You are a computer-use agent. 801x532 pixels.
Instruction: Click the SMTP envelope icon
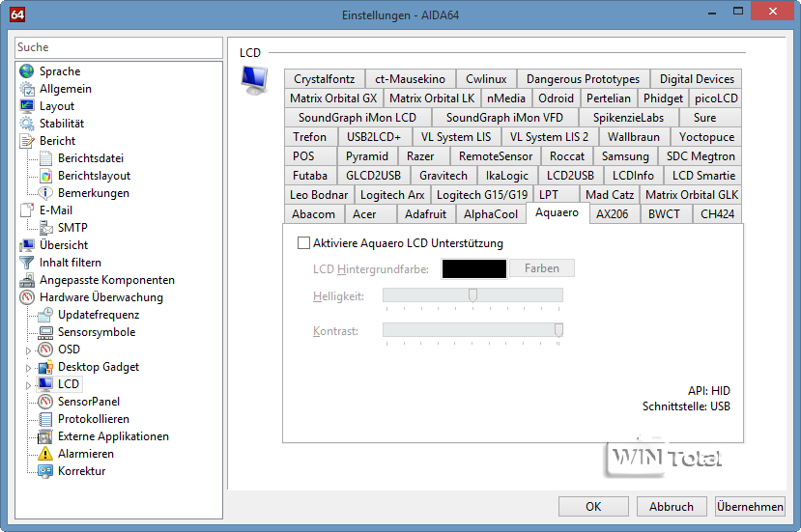pyautogui.click(x=45, y=228)
